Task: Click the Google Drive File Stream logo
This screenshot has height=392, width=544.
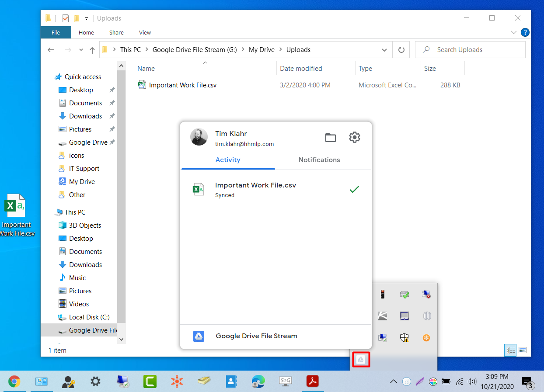Action: coord(199,336)
